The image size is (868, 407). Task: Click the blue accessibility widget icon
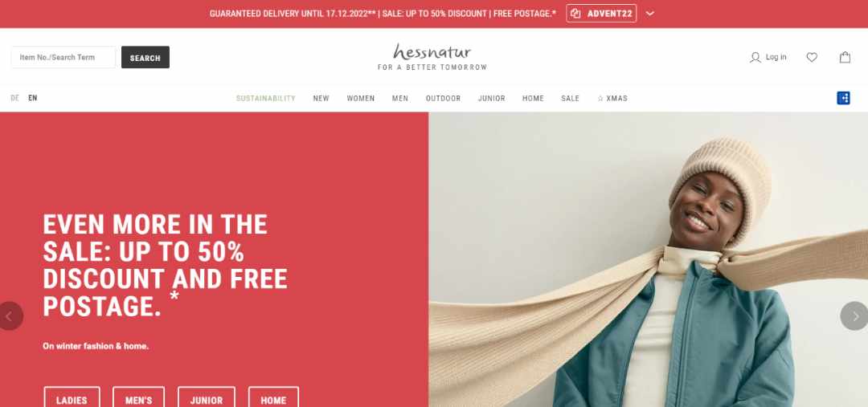coord(843,98)
